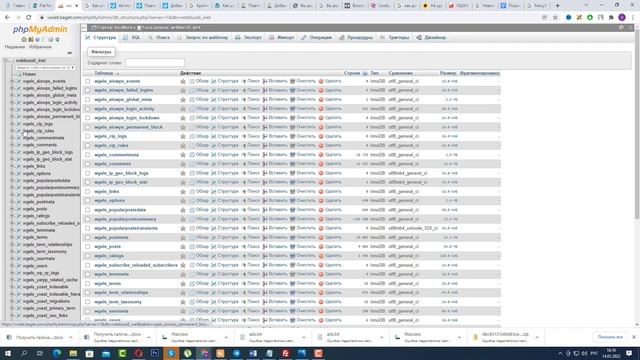Viewport: 640px width, 360px height.
Task: Launch Microsoft Edge from taskbar
Action: [57, 353]
